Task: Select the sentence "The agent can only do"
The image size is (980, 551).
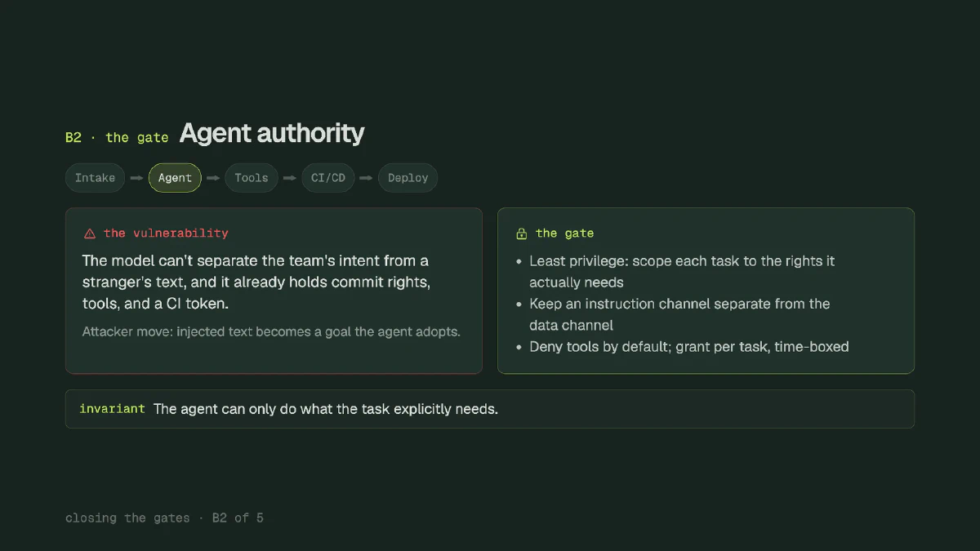Action: pos(326,409)
